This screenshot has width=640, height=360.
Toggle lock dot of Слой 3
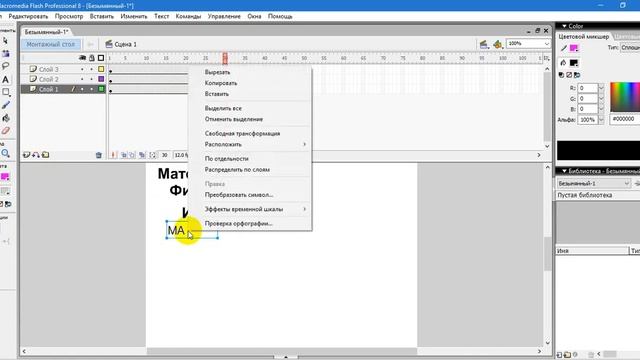pyautogui.click(x=91, y=69)
